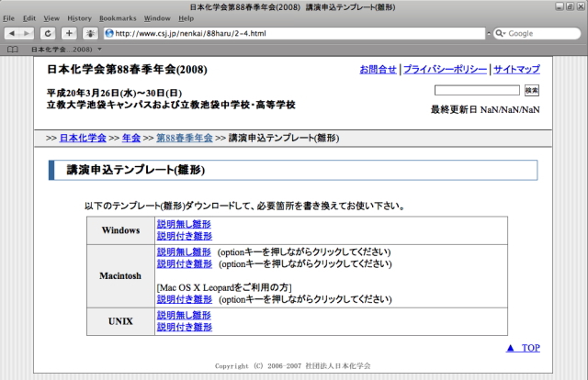588x380 pixels.
Task: Click the plus Add Bookmark button
Action: pos(69,33)
